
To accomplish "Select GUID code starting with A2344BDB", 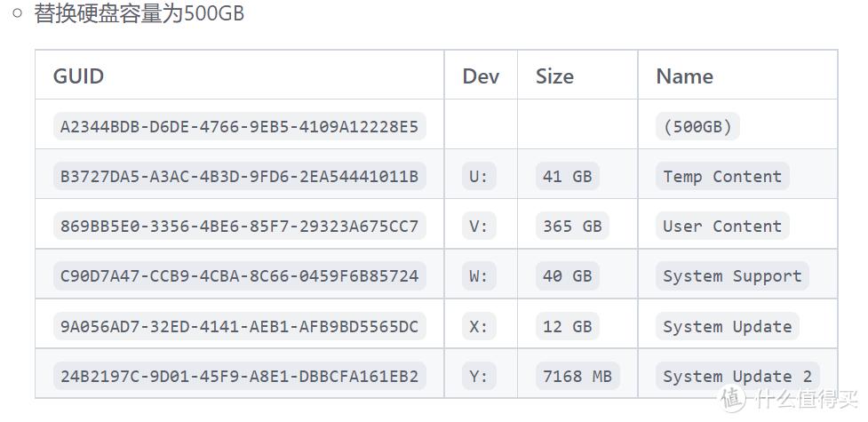I will click(x=239, y=126).
